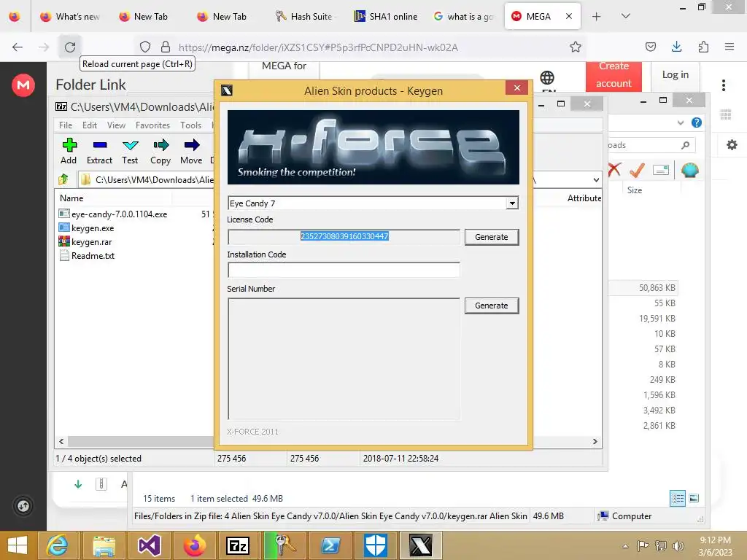Open a new Firefox tab with plus button

pyautogui.click(x=596, y=16)
